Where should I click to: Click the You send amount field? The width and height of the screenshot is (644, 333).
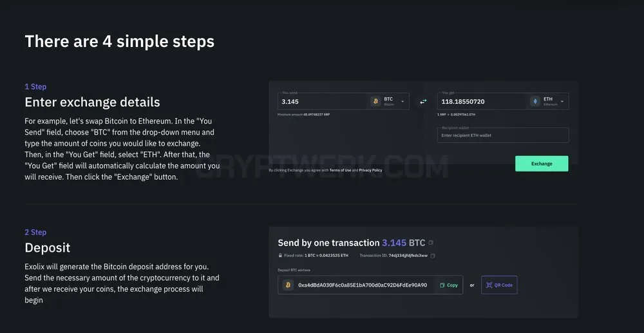coord(322,101)
